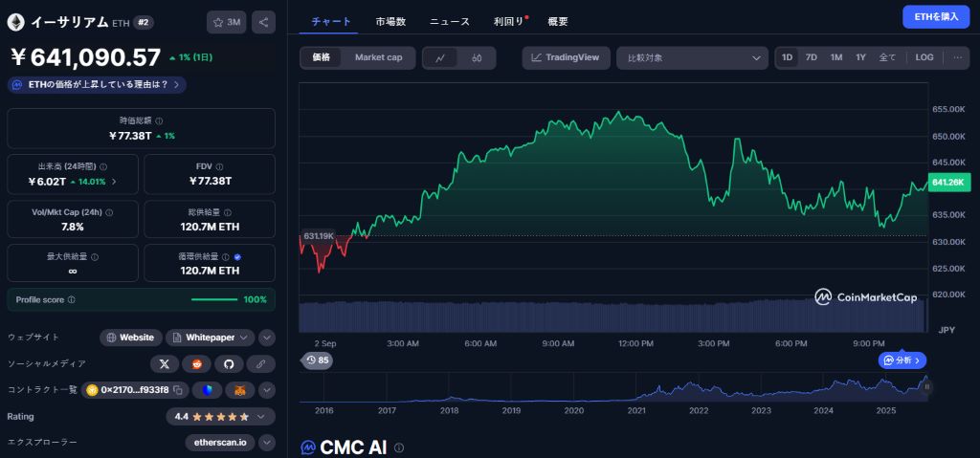Click the info icon beside CMC AI heading

tap(399, 447)
